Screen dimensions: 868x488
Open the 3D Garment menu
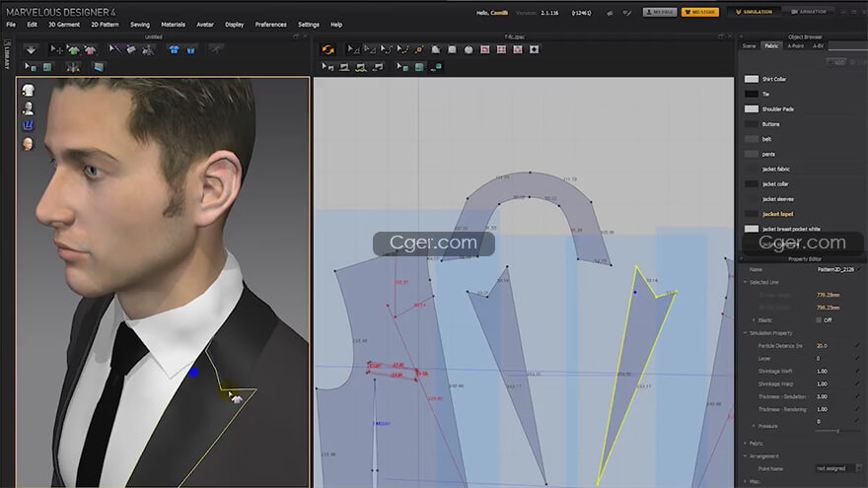[62, 24]
